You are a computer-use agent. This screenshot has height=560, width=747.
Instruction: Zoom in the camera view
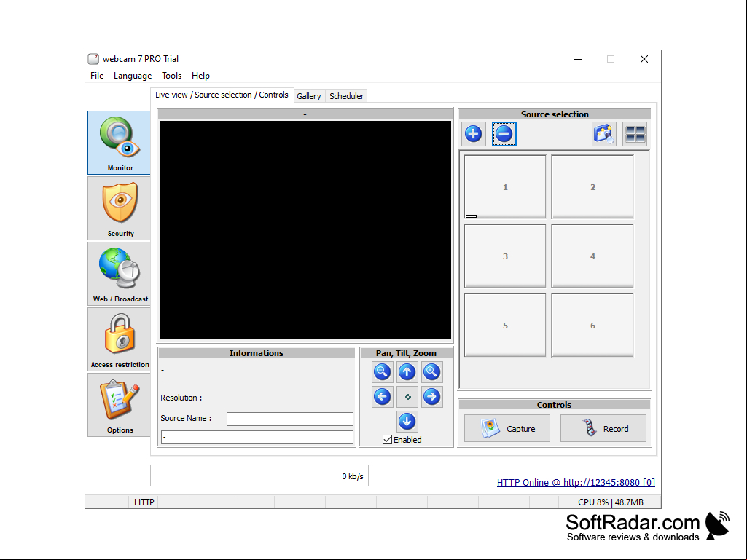(x=431, y=372)
